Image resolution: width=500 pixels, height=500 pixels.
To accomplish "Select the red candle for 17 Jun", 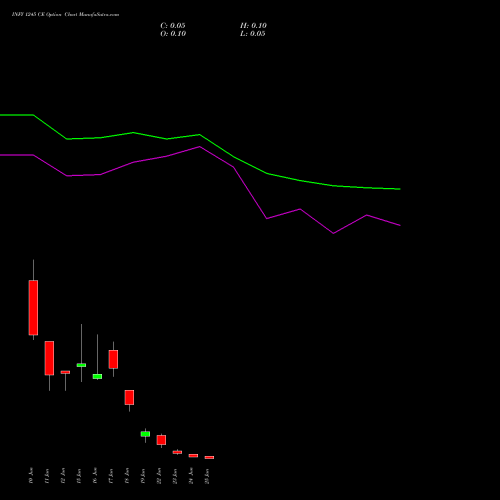I will [113, 359].
